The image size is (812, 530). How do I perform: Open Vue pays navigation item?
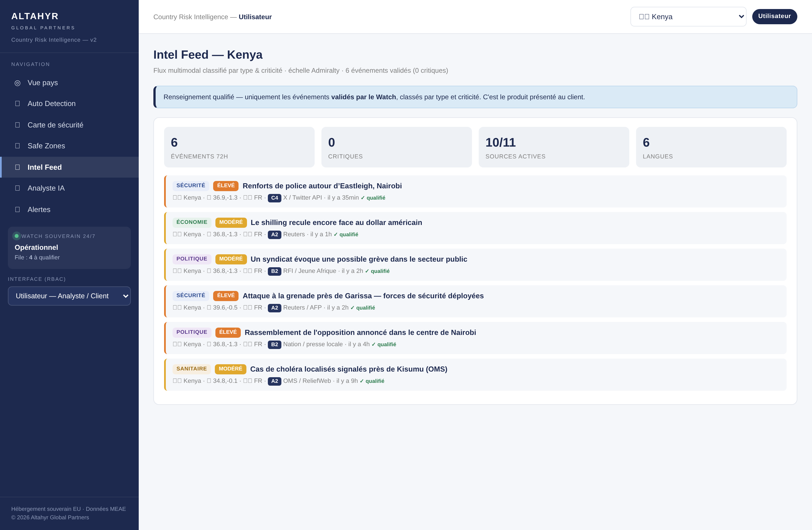[x=69, y=83]
